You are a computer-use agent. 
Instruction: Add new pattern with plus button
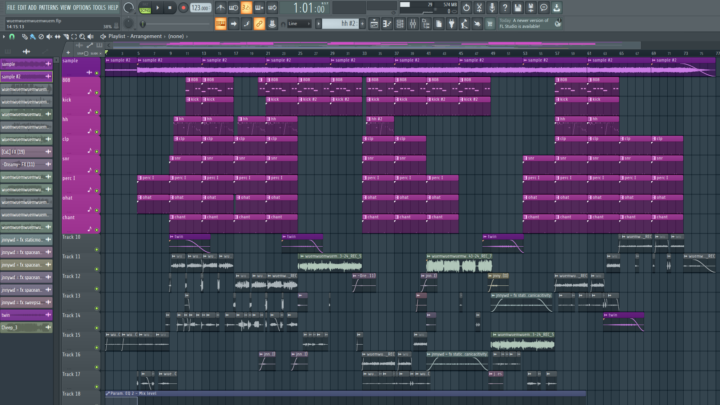pyautogui.click(x=363, y=23)
